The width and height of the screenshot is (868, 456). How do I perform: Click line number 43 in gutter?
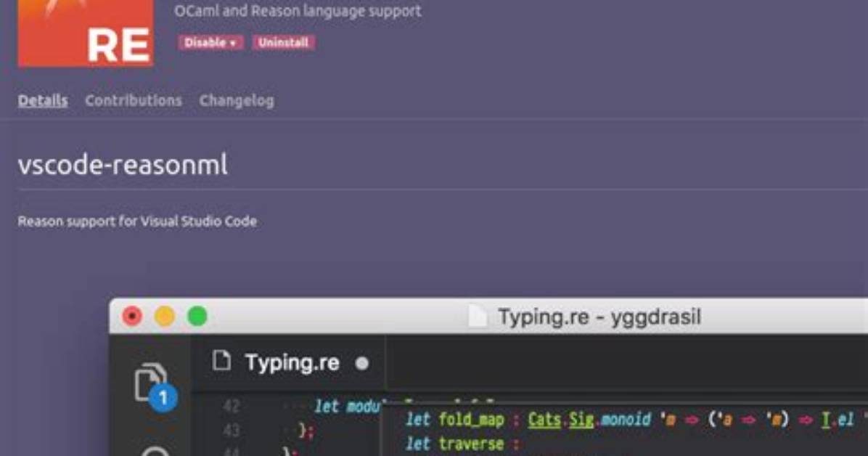click(232, 431)
